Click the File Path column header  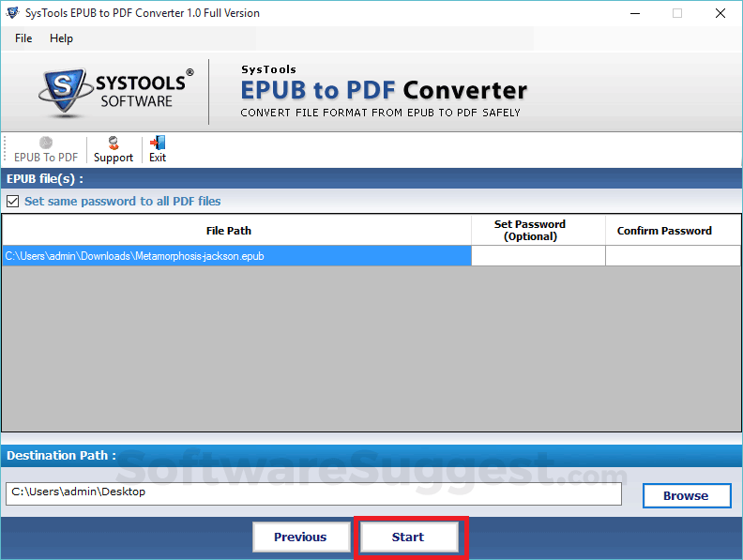[237, 230]
